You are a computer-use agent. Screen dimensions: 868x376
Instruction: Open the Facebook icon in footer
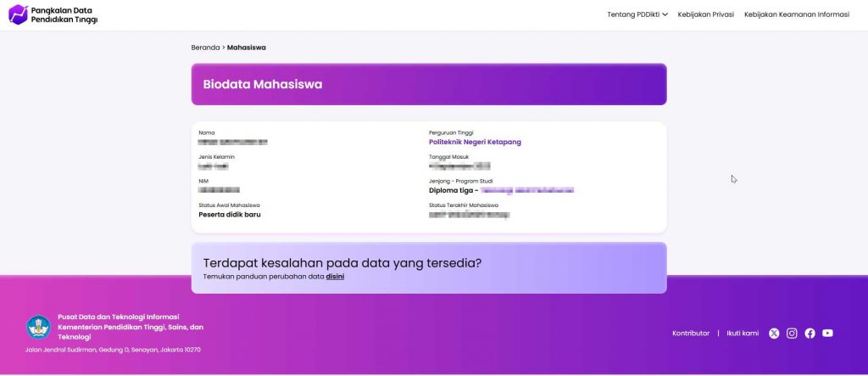[x=810, y=334]
